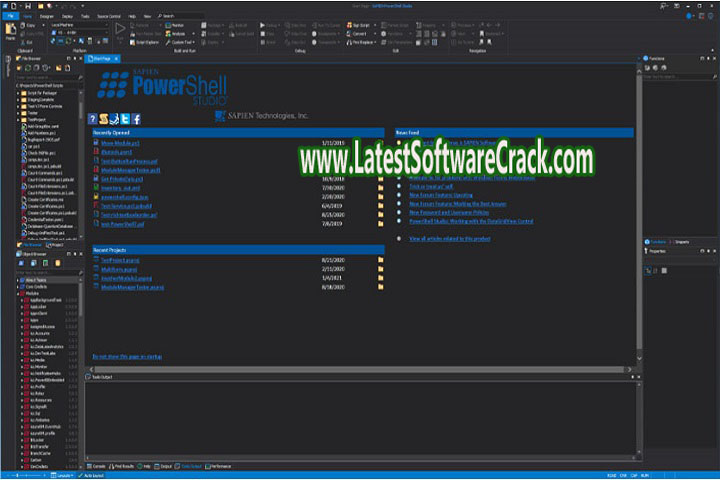Open the Help ribbon tab
Screen dimensions: 720x480
pos(132,16)
